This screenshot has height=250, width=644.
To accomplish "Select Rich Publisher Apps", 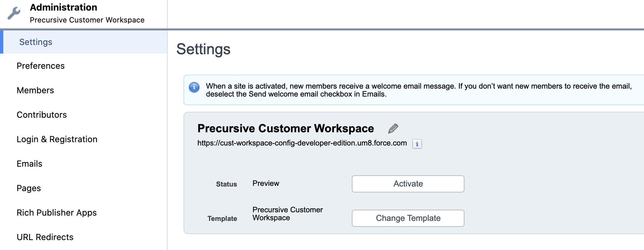I will (56, 213).
